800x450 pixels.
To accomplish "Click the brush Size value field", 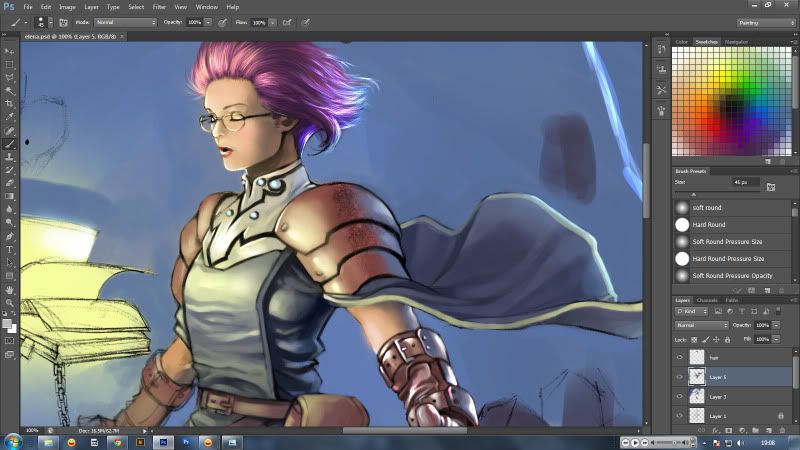I will tap(744, 183).
